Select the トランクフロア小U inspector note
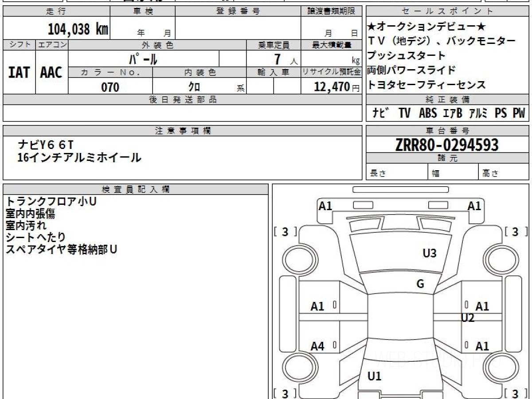This screenshot has width=532, height=399. (51, 201)
